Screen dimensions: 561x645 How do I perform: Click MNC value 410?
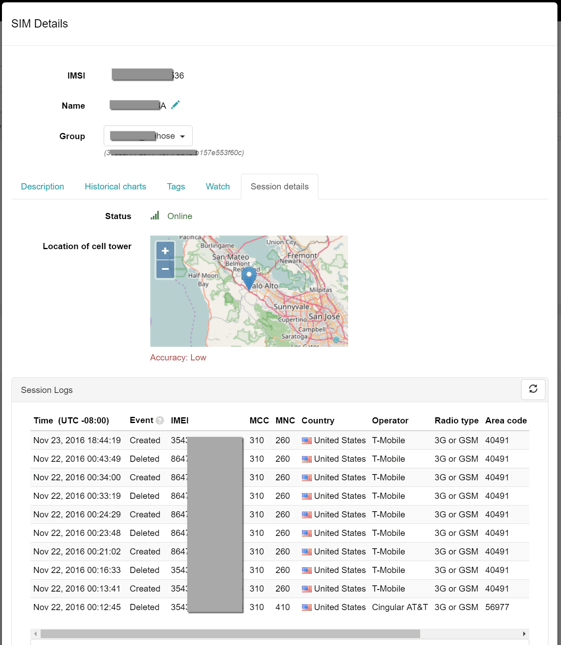(283, 607)
